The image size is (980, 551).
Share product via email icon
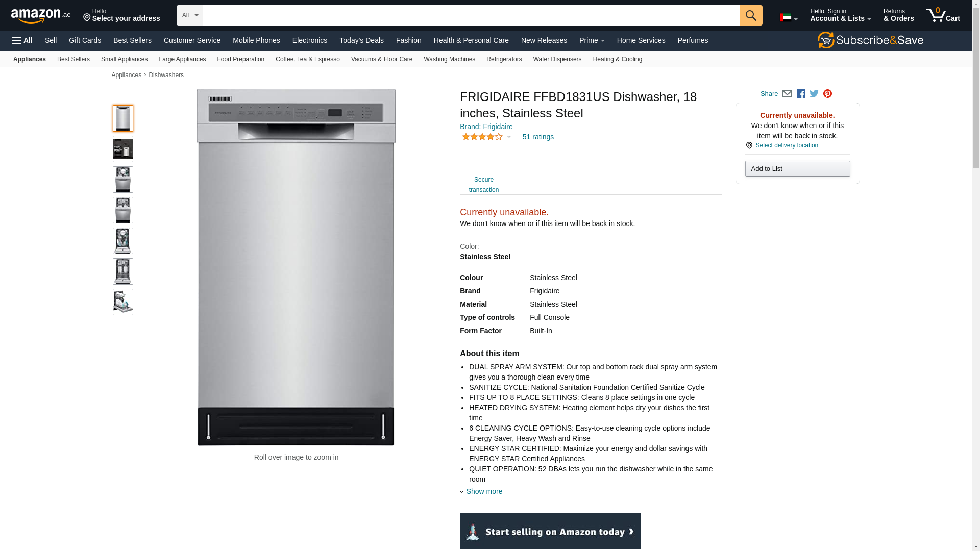(787, 94)
